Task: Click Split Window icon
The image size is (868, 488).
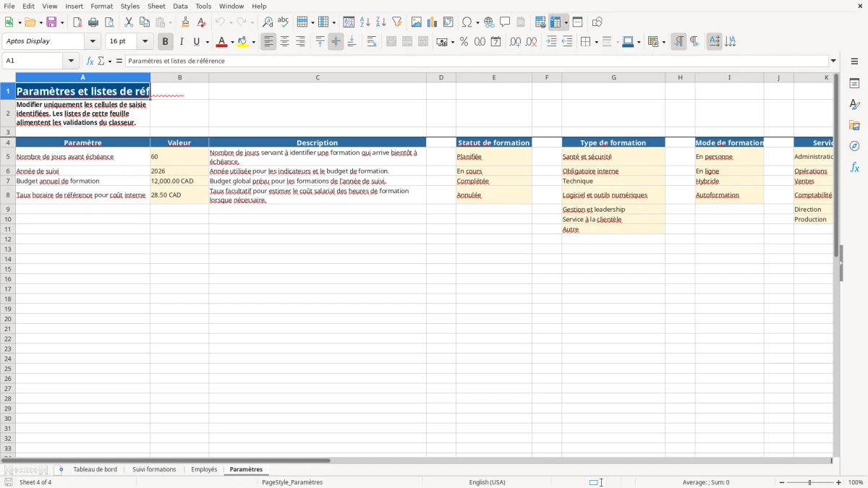Action: pyautogui.click(x=578, y=22)
